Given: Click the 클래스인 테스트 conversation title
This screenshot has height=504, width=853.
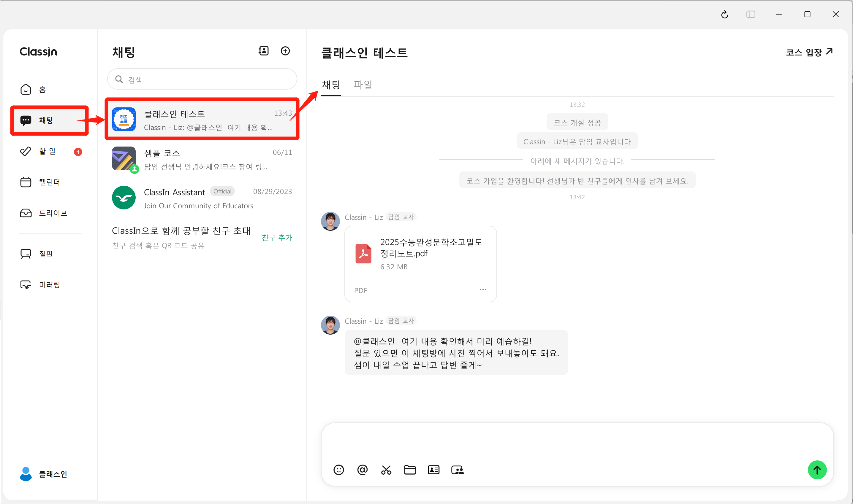Looking at the screenshot, I should click(x=364, y=53).
